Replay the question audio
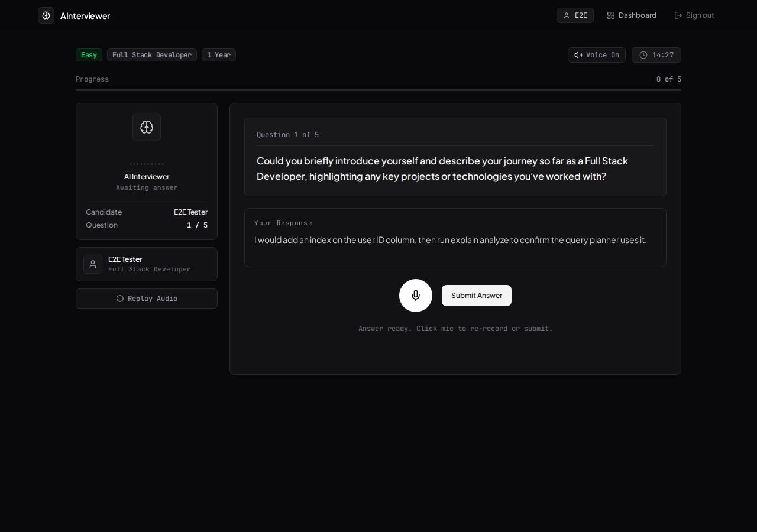757x532 pixels. click(147, 299)
